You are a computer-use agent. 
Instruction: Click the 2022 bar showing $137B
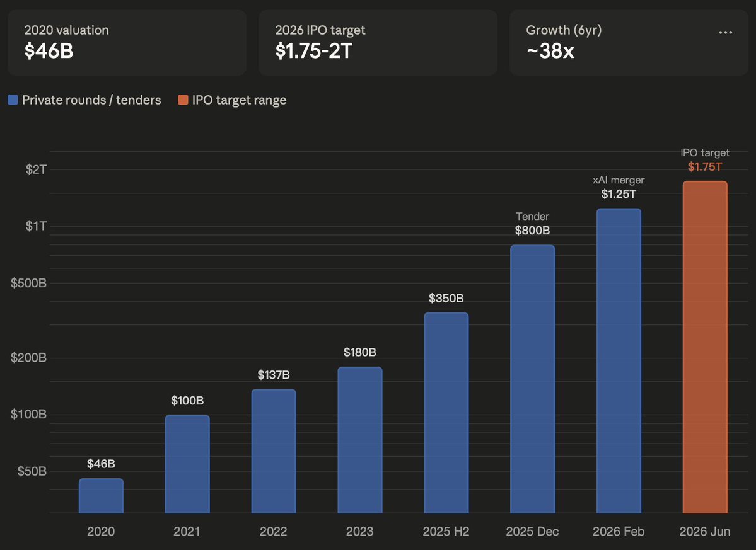click(274, 451)
